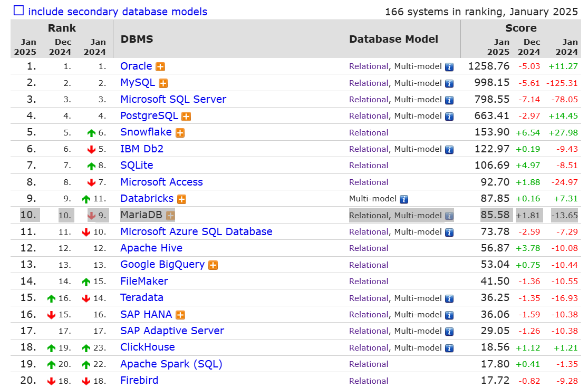Screen dimensions: 588x388
Task: Click info icon in Microsoft Azure SQL Database row
Action: 449,232
